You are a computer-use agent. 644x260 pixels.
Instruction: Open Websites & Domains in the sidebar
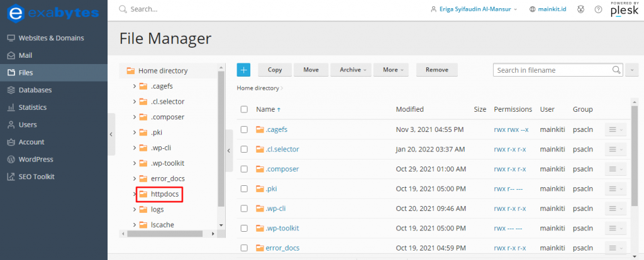point(51,38)
